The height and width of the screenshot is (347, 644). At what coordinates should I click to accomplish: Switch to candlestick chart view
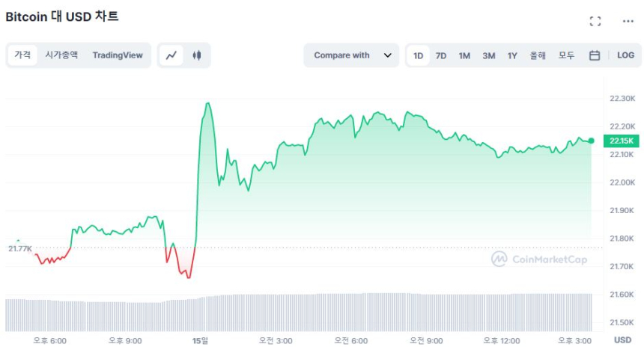point(197,55)
